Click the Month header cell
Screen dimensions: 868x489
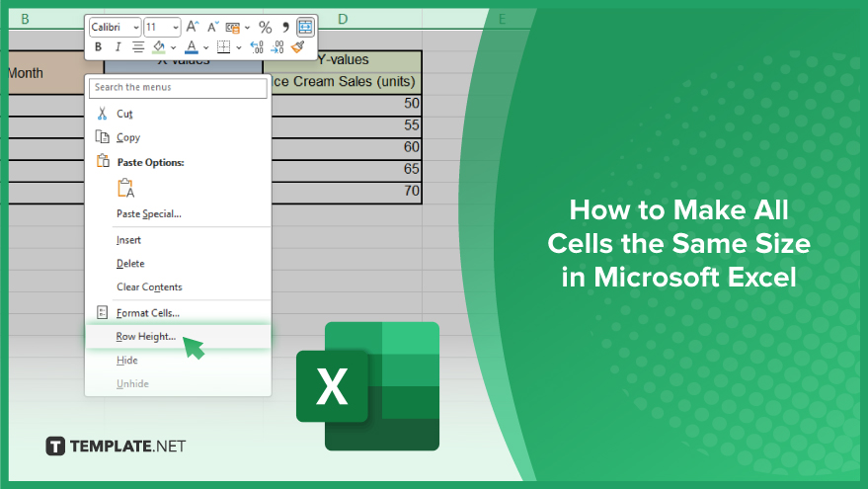(47, 73)
